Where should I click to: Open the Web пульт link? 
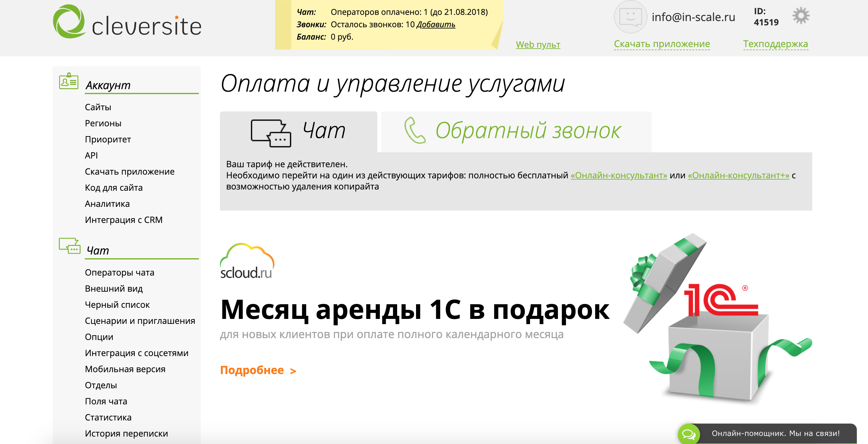click(x=538, y=45)
